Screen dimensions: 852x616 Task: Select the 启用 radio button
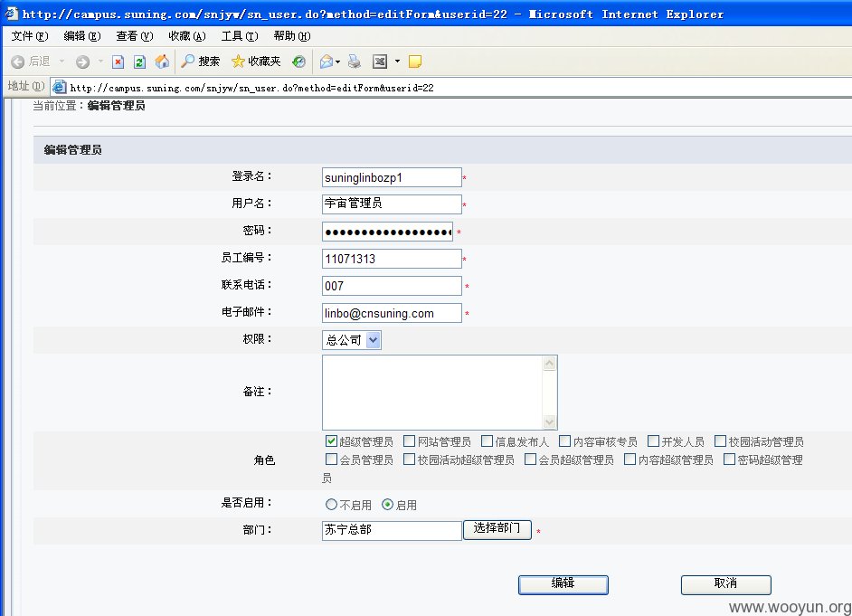pos(387,505)
